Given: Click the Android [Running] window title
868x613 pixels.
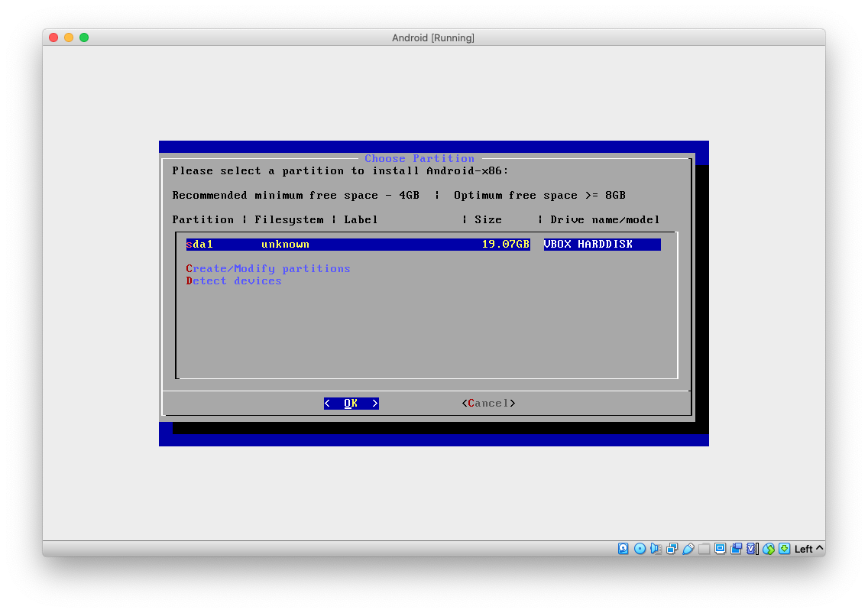Looking at the screenshot, I should [433, 37].
